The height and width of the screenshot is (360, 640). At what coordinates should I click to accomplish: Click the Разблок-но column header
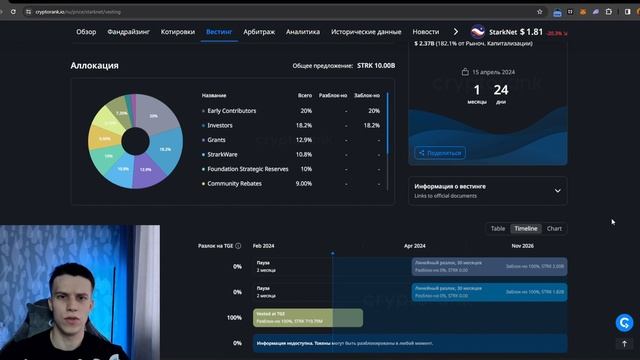333,96
